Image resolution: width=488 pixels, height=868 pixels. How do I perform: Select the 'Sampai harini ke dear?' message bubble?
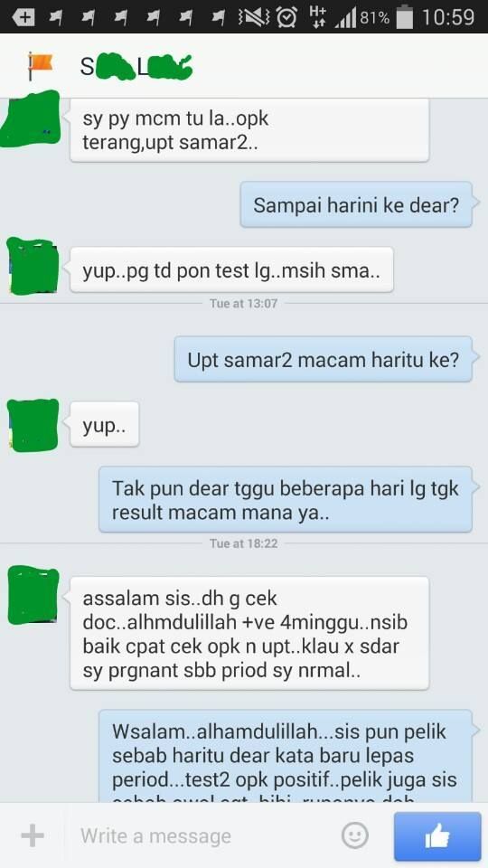[x=356, y=205]
